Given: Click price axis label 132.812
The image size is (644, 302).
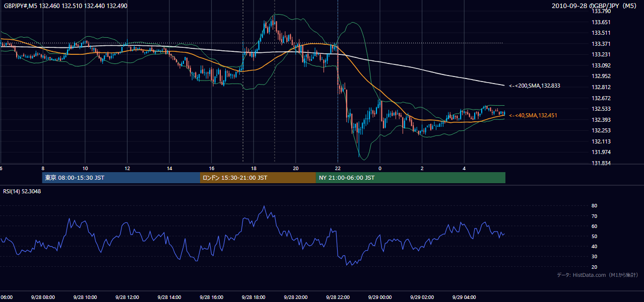Looking at the screenshot, I should pyautogui.click(x=601, y=87).
